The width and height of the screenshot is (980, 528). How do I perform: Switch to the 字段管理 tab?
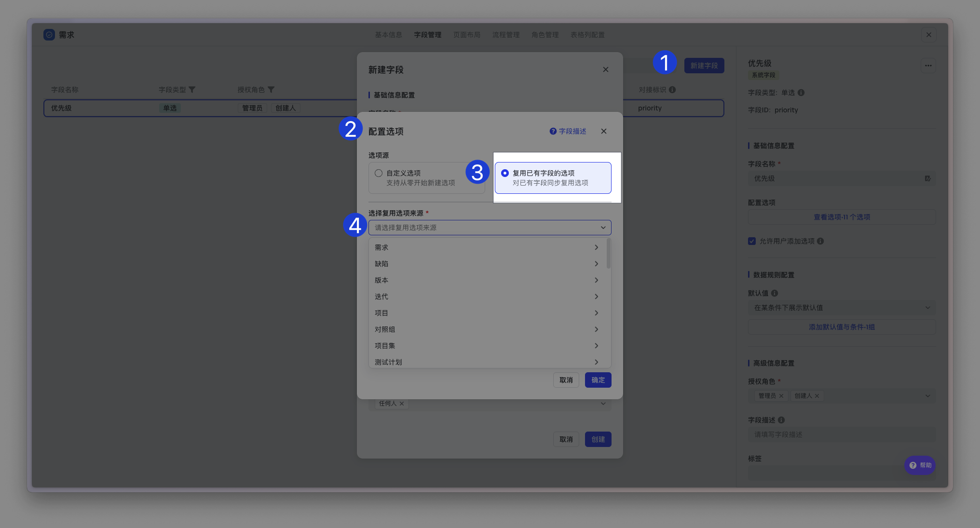[428, 35]
